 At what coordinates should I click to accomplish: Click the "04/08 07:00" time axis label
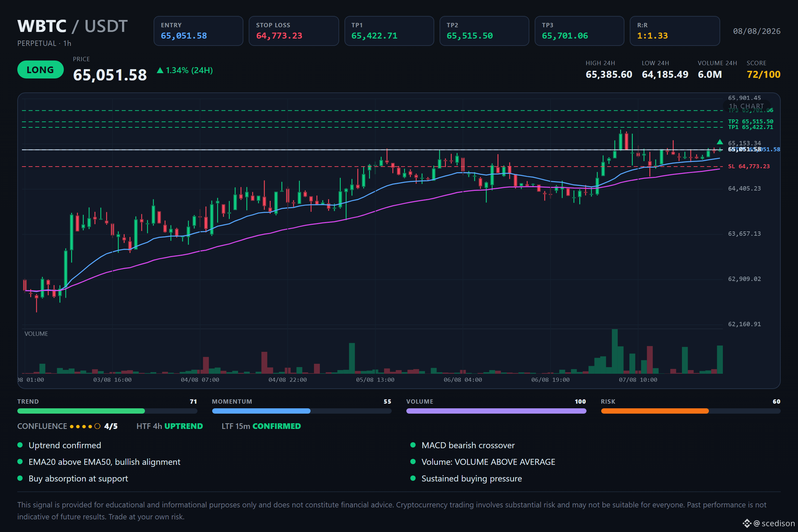[200, 380]
